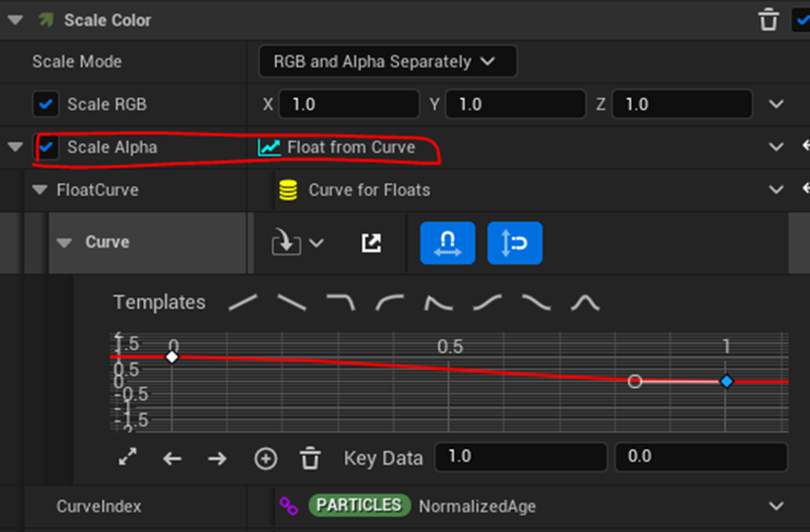Go to next key arrow
Viewport: 810px width, 532px height.
click(x=217, y=458)
